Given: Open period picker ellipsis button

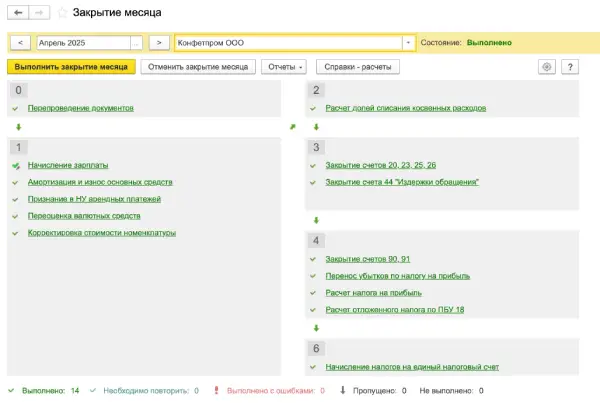Looking at the screenshot, I should pyautogui.click(x=136, y=43).
